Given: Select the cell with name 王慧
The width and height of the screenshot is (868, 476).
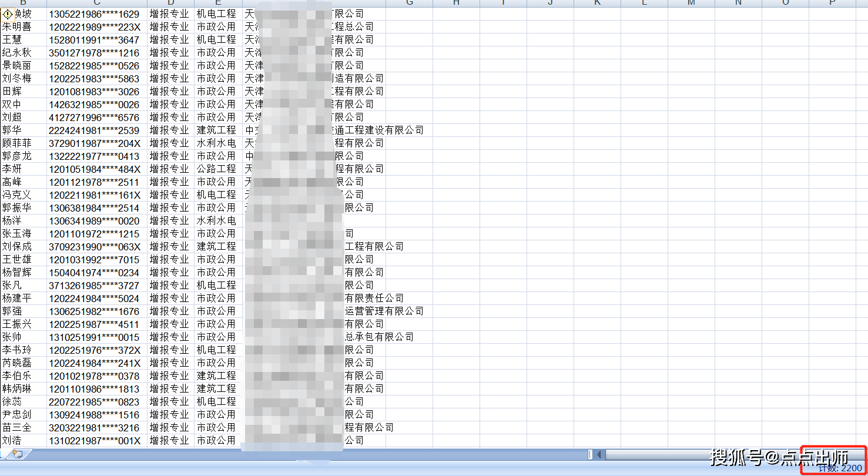Looking at the screenshot, I should pos(24,39).
